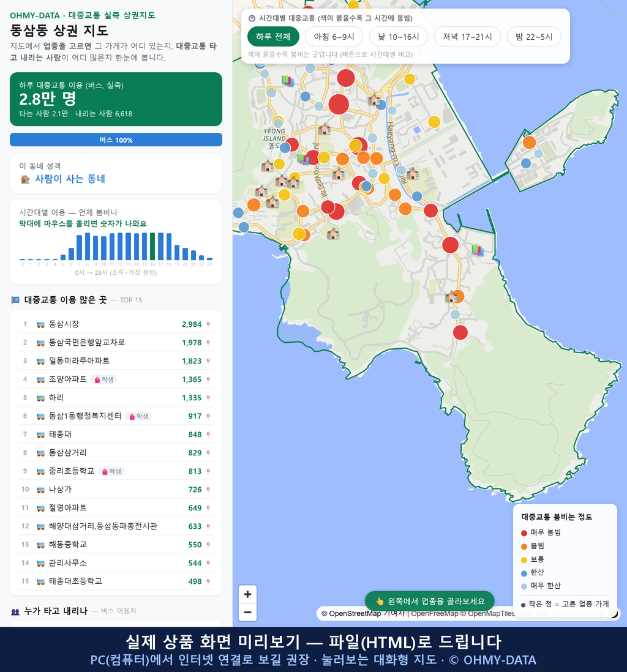Click the bus icon in the 동삼시장 row

click(x=41, y=324)
